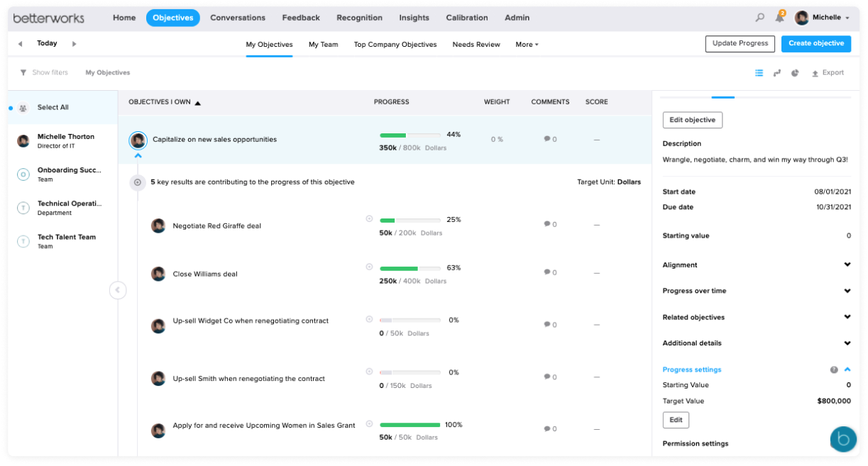Image resolution: width=868 pixels, height=466 pixels.
Task: Click the Edit objective button
Action: tap(693, 120)
